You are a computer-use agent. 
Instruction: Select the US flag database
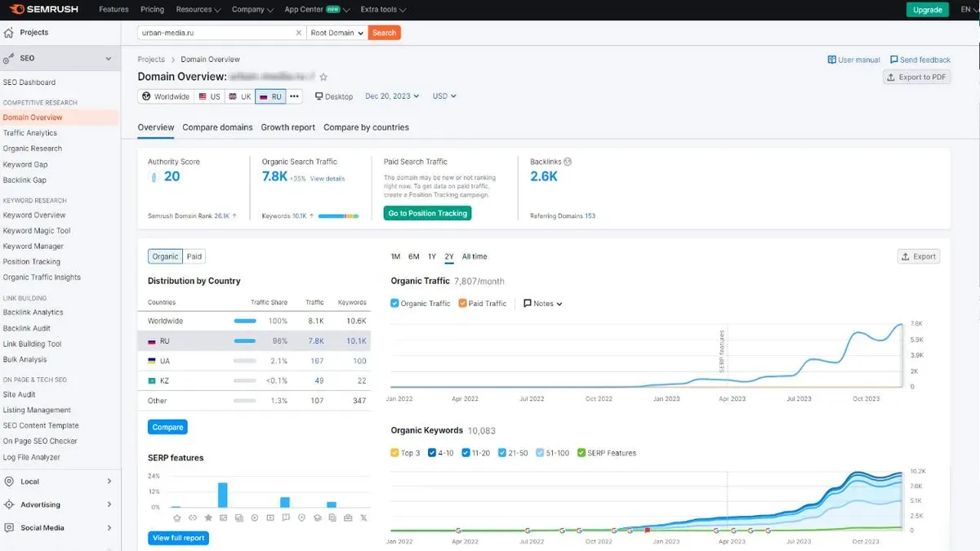[209, 96]
